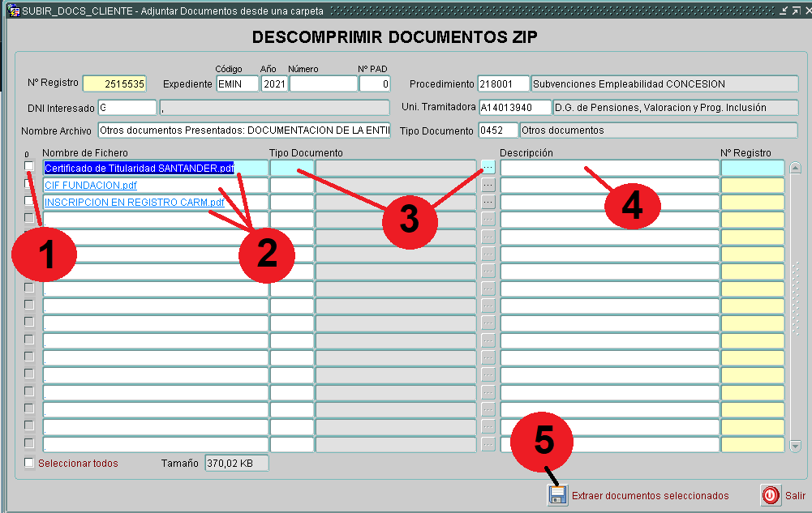
Task: Click the red Salir power icon
Action: pyautogui.click(x=771, y=495)
